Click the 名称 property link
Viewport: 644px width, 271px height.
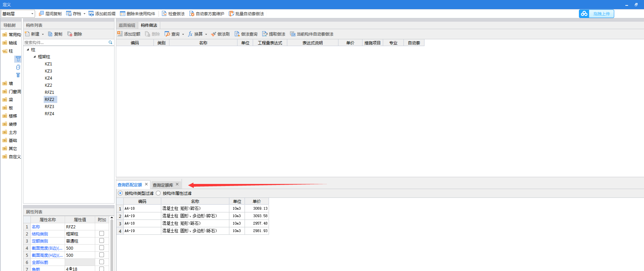pyautogui.click(x=36, y=227)
